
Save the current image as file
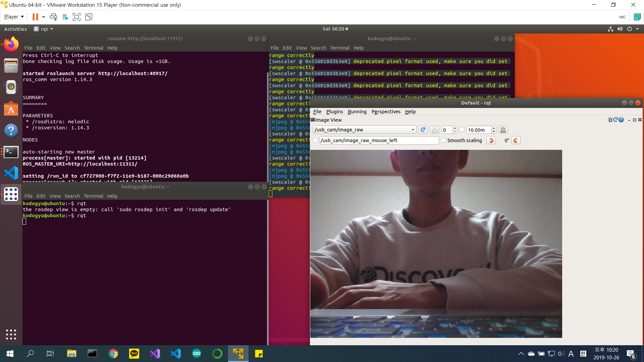pyautogui.click(x=503, y=130)
